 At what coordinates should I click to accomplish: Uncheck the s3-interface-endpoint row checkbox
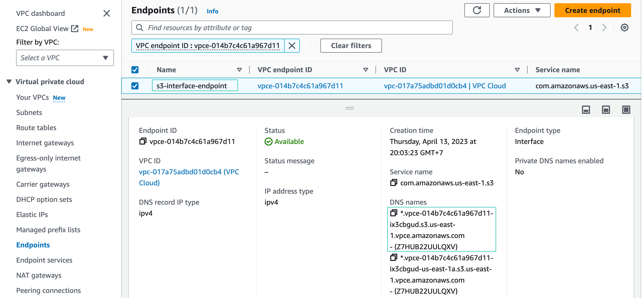(x=135, y=86)
